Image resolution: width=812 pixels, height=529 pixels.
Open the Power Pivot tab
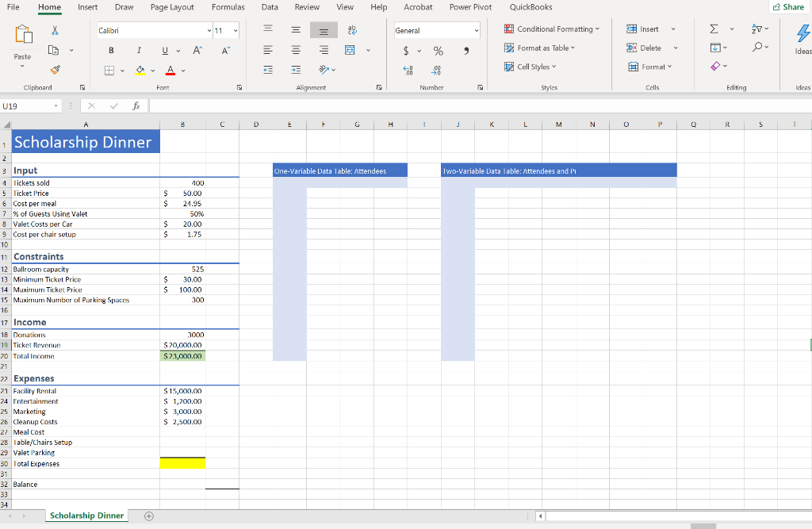[470, 7]
